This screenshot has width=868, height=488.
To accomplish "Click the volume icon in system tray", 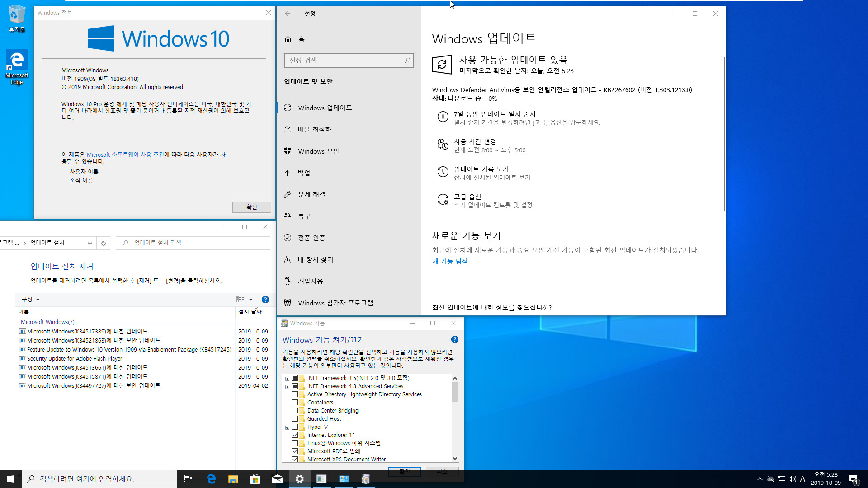I will click(x=792, y=479).
